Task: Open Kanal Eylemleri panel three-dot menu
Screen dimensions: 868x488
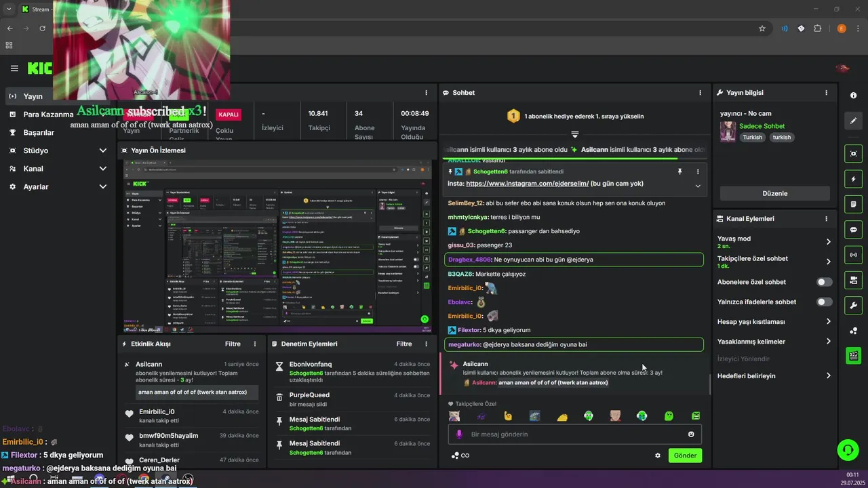Action: 826,219
